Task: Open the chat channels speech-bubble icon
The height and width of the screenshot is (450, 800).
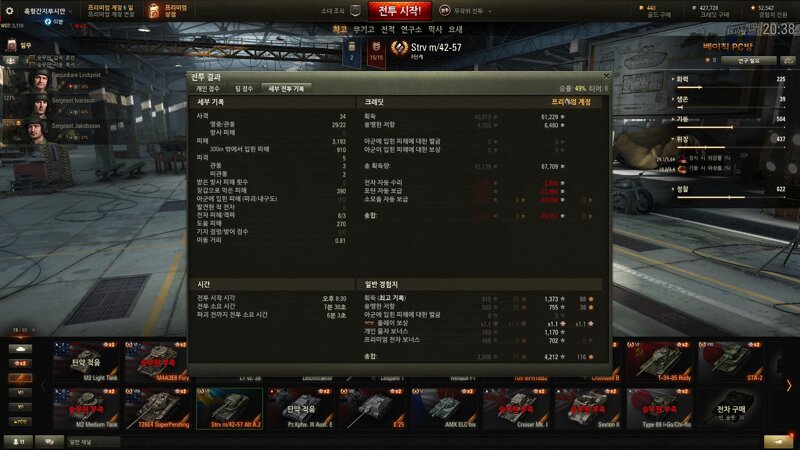Action: point(50,441)
